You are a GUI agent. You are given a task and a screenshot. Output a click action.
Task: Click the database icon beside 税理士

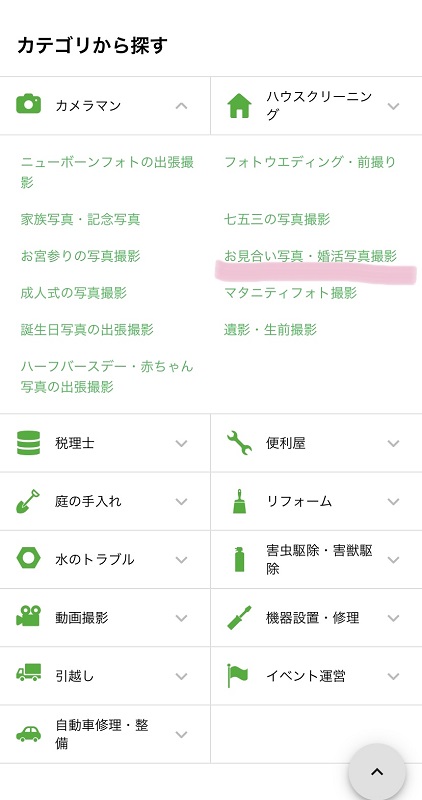(x=28, y=443)
